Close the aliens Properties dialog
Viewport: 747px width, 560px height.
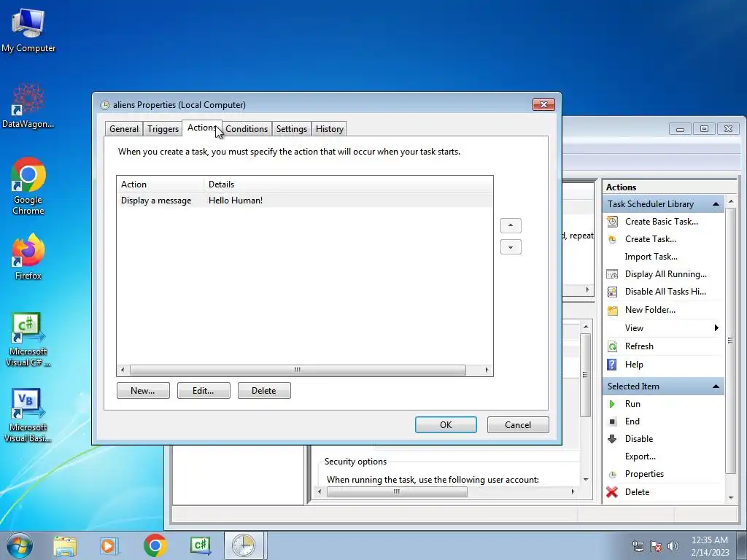click(543, 105)
